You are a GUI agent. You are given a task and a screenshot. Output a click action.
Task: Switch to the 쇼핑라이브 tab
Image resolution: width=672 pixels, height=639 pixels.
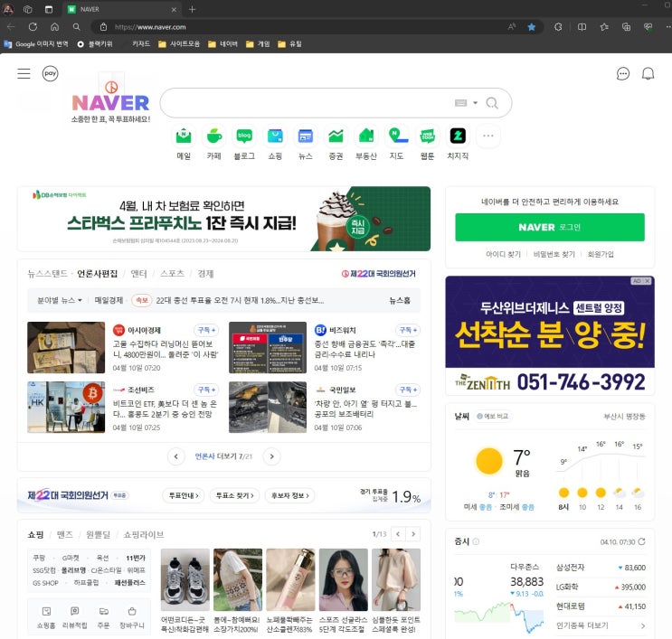pos(144,534)
